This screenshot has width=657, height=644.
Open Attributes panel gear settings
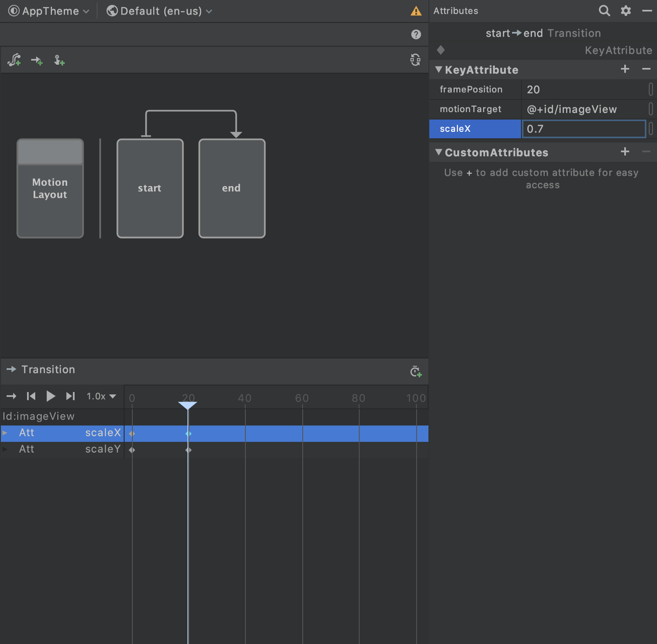pos(626,11)
